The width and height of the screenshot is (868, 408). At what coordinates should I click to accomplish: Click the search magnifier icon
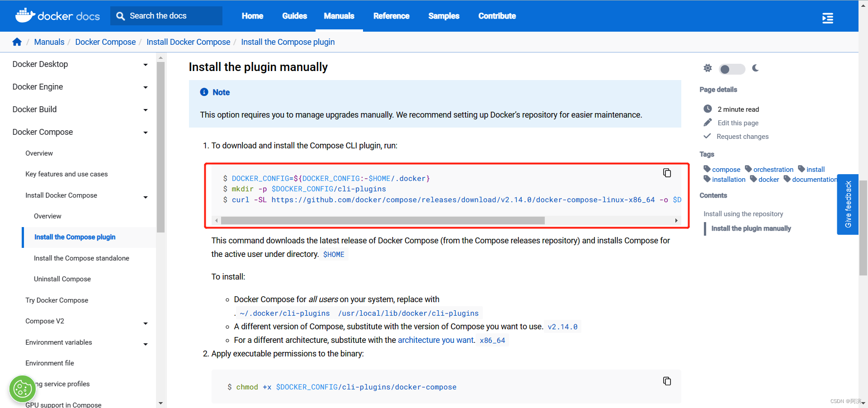[120, 16]
